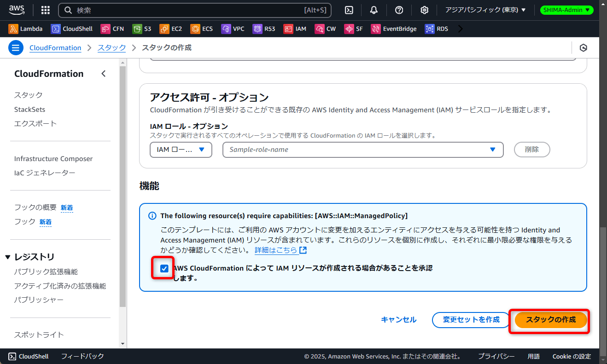Open EventBridge favorite shortcut

394,29
